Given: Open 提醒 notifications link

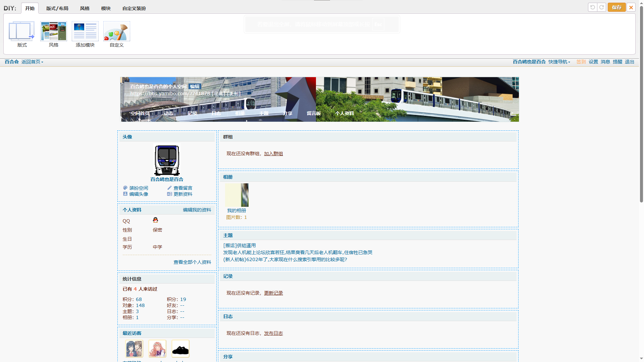Looking at the screenshot, I should (618, 62).
